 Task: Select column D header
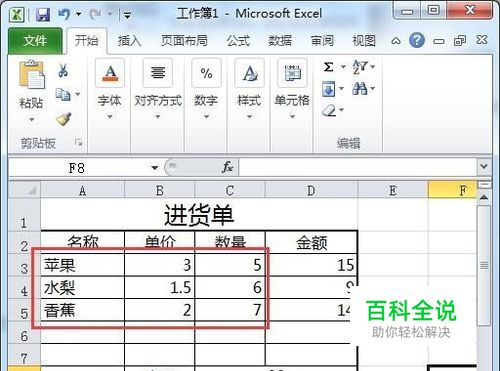click(x=311, y=191)
